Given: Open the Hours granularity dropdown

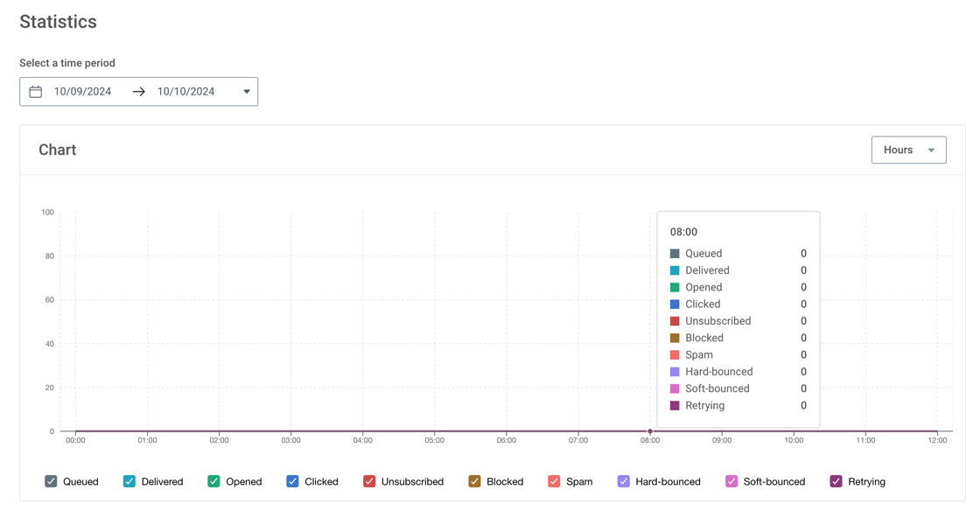Looking at the screenshot, I should (x=908, y=150).
